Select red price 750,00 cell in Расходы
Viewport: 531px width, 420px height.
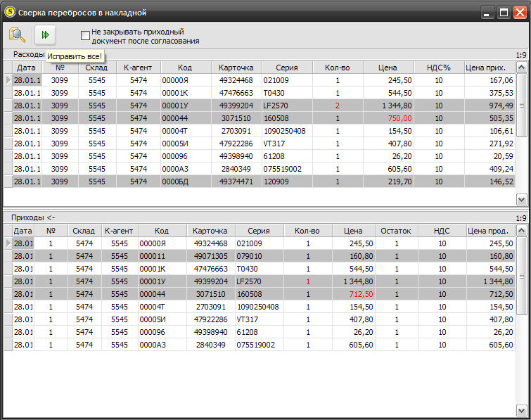(x=388, y=118)
